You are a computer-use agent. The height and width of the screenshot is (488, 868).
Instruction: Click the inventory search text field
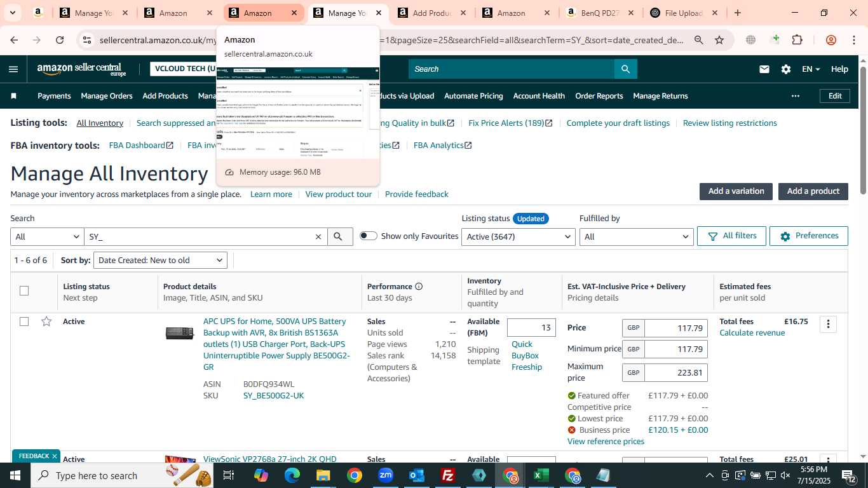tap(200, 236)
